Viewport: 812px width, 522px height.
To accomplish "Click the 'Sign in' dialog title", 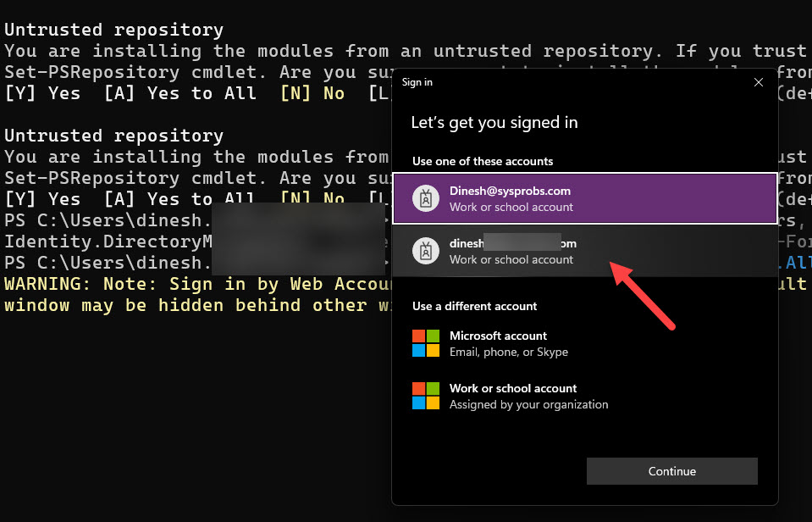I will pos(417,82).
